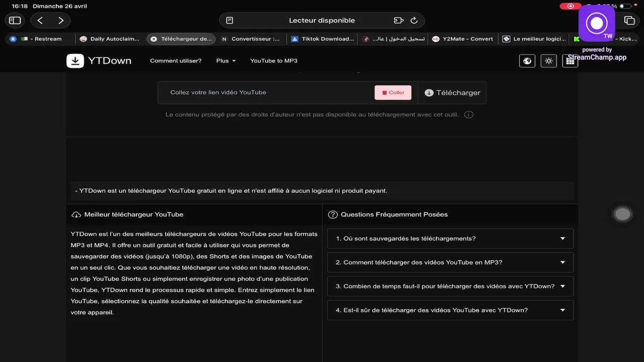Click the Questions Fréquemment Posées heading
Viewport: 644px width, 362px height.
(394, 215)
